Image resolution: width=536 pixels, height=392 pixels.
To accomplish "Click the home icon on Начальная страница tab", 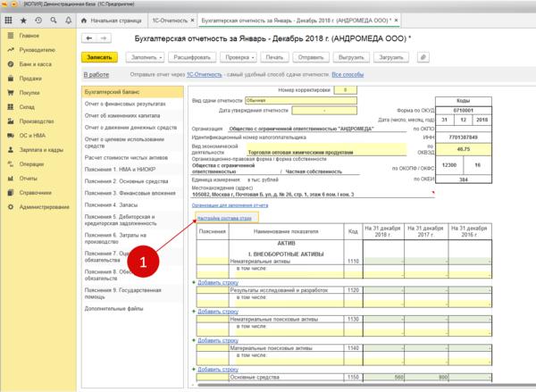I will 84,21.
